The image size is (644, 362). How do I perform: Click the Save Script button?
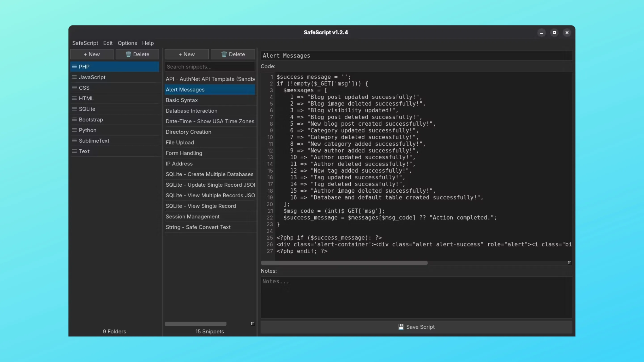417,327
